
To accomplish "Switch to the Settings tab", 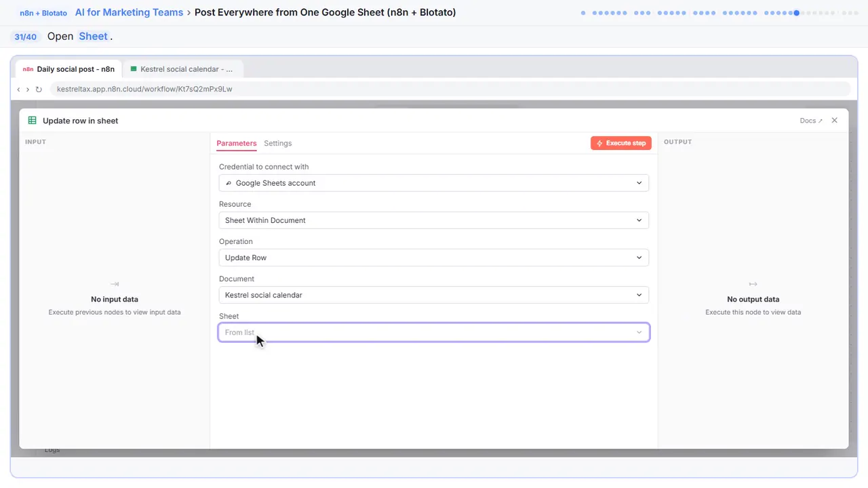I will click(x=278, y=143).
